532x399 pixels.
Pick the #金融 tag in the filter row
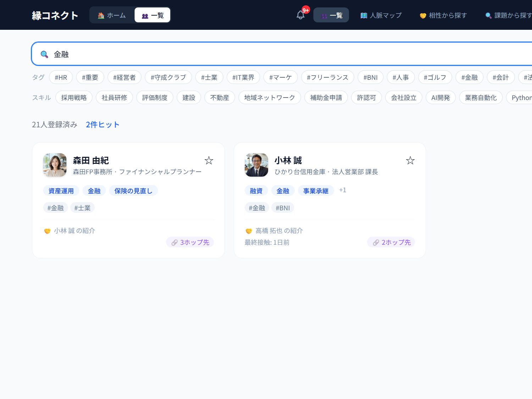pyautogui.click(x=470, y=77)
